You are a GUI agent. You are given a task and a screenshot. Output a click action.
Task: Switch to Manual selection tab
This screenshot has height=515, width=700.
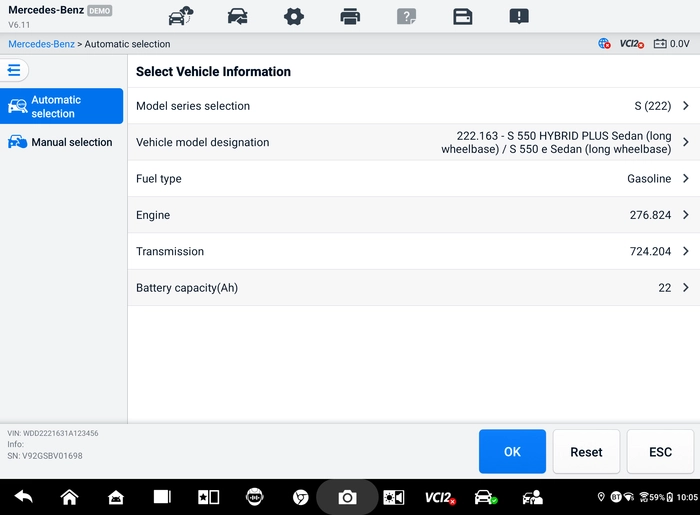[62, 142]
